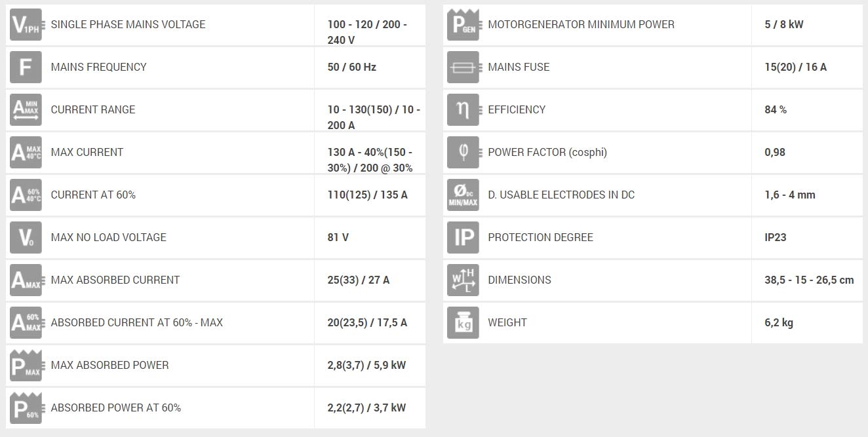Click the 50 / 60 Hz frequency value

coord(352,67)
